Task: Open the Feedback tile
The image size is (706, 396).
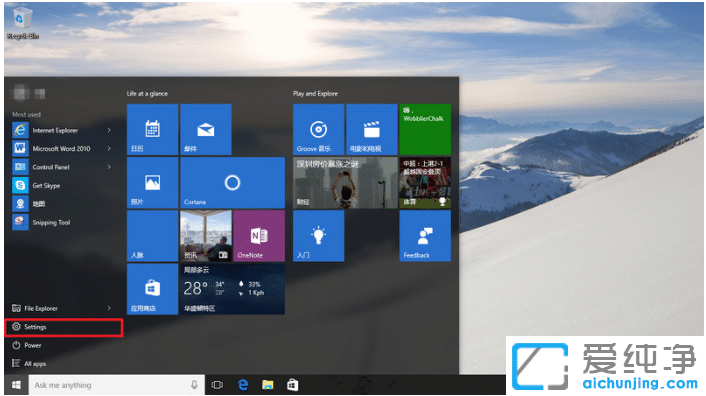Action: (x=425, y=236)
